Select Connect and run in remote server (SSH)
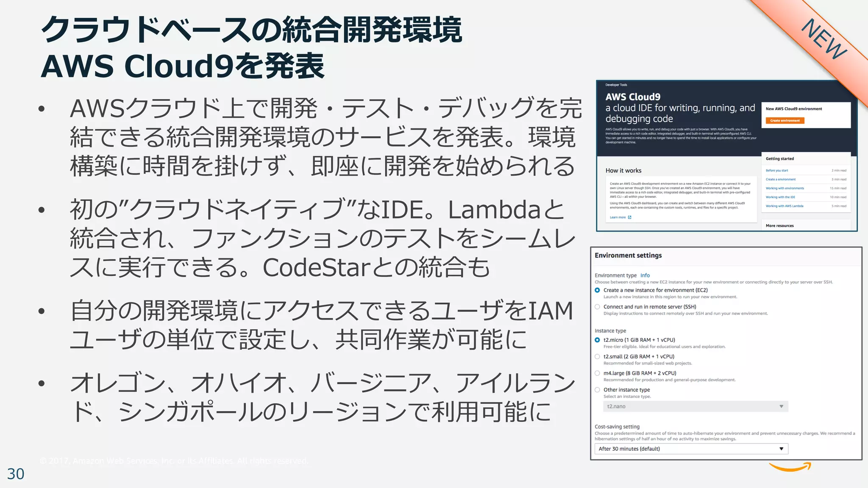Screen dimensions: 868x488 click(x=597, y=307)
